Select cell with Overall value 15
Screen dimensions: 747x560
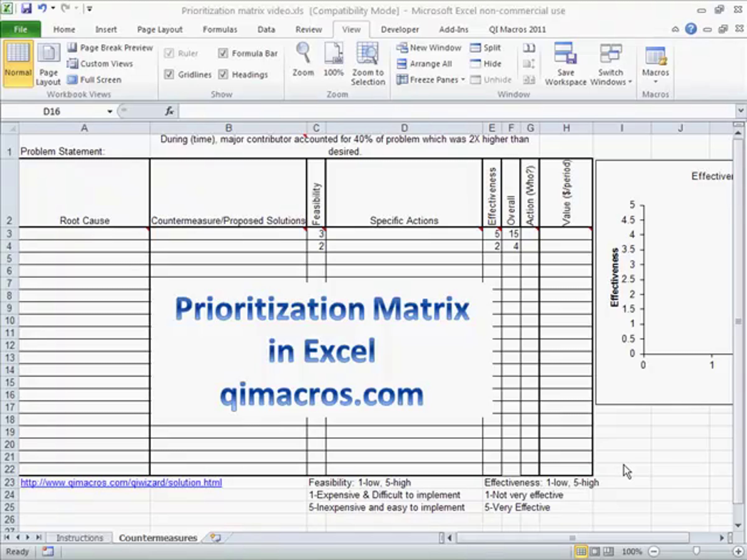pyautogui.click(x=511, y=234)
